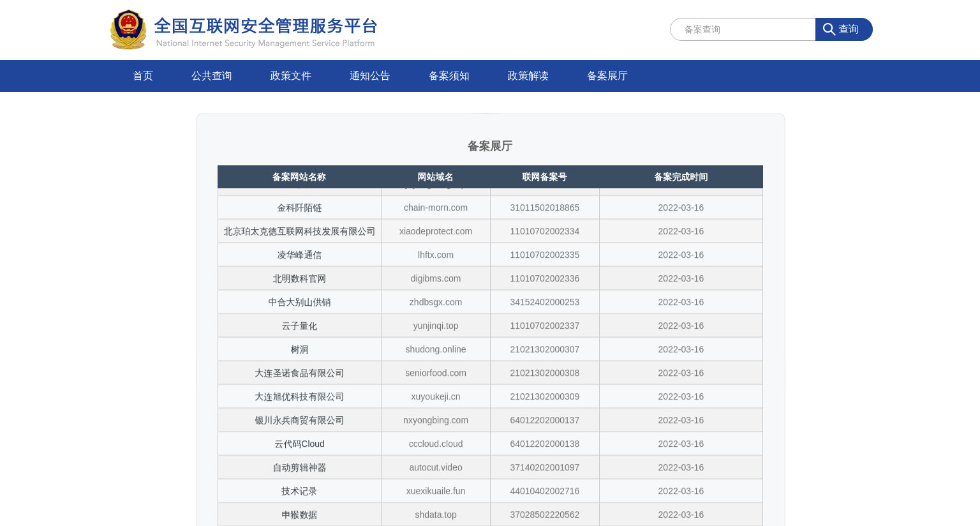Select the 大连旭优科技有限公司 cell
Screen dimensions: 980x526
299,396
